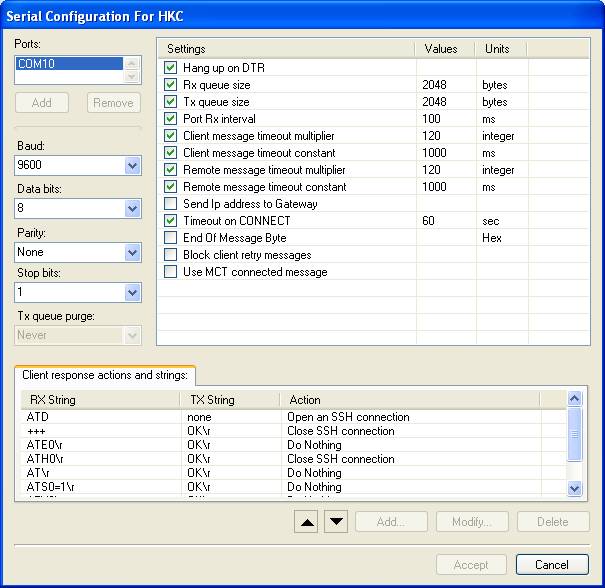Select Client response actions and strings tab
605x588 pixels.
coord(104,375)
